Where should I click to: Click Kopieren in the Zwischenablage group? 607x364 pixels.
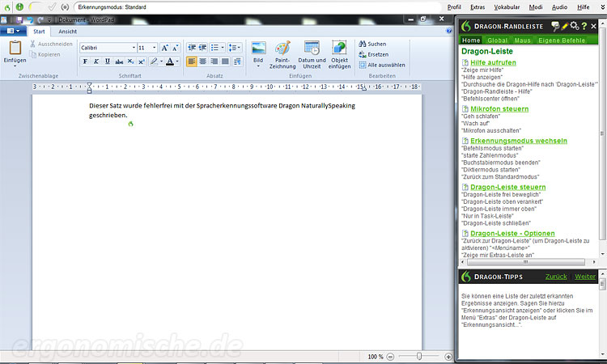click(x=45, y=54)
